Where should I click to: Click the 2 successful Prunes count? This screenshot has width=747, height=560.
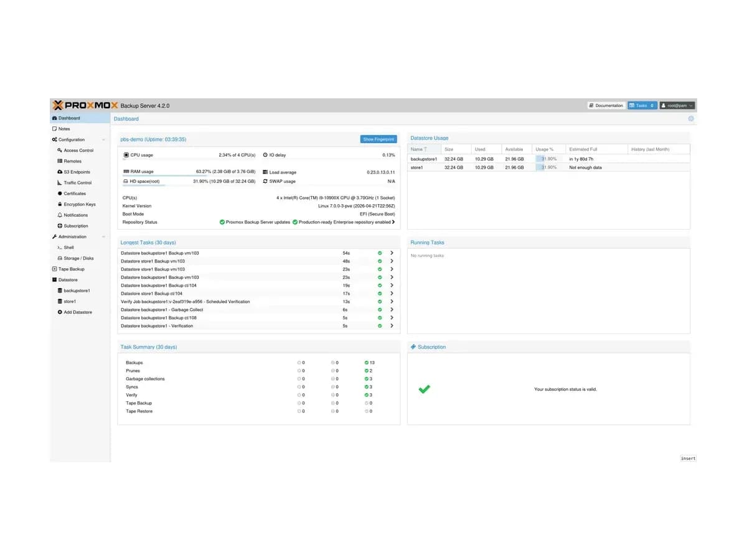click(369, 371)
